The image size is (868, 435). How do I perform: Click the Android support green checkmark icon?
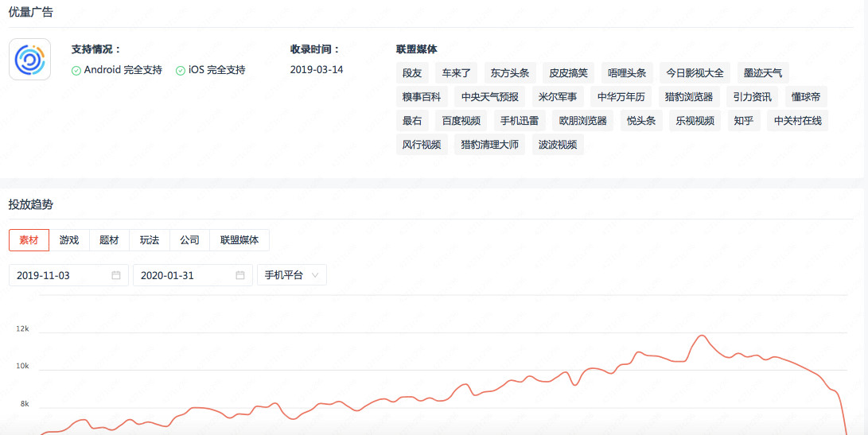[x=76, y=71]
